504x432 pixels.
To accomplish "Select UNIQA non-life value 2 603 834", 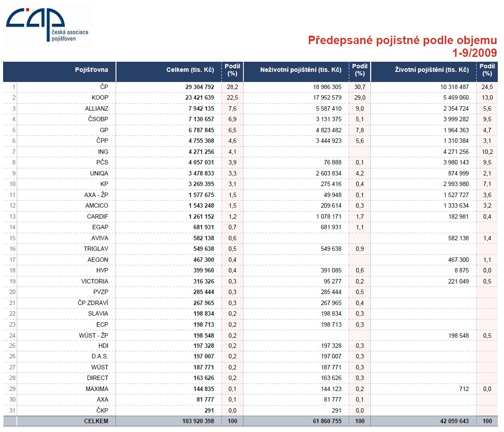I will point(329,173).
